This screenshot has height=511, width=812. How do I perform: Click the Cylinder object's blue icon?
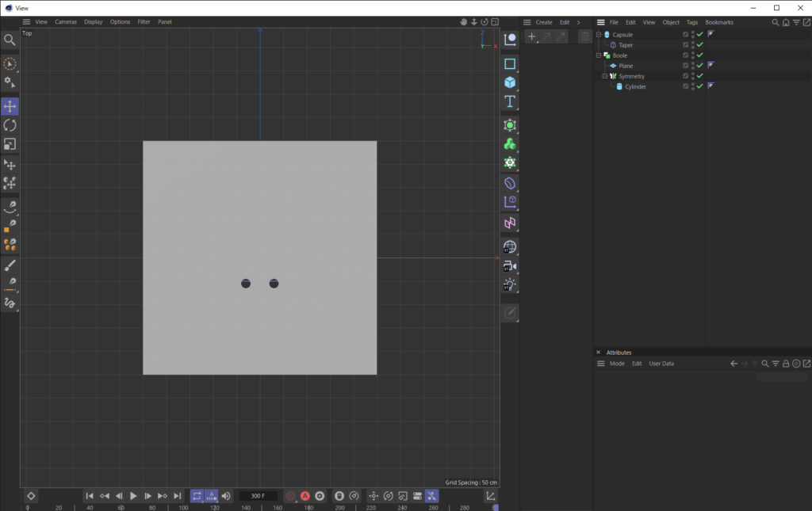tap(619, 86)
